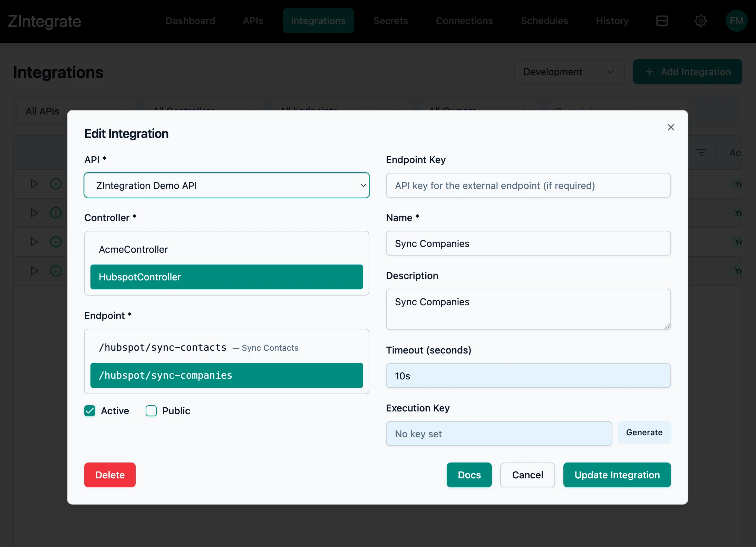Screen dimensions: 756x547
Task: Uncheck the Active checkbox
Action: (x=90, y=411)
